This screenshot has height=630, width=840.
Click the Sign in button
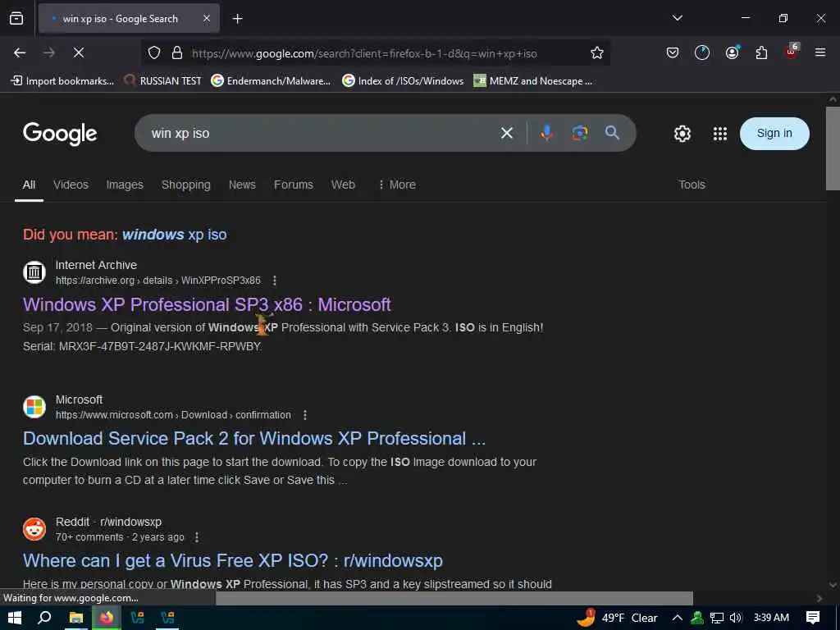[x=774, y=134]
